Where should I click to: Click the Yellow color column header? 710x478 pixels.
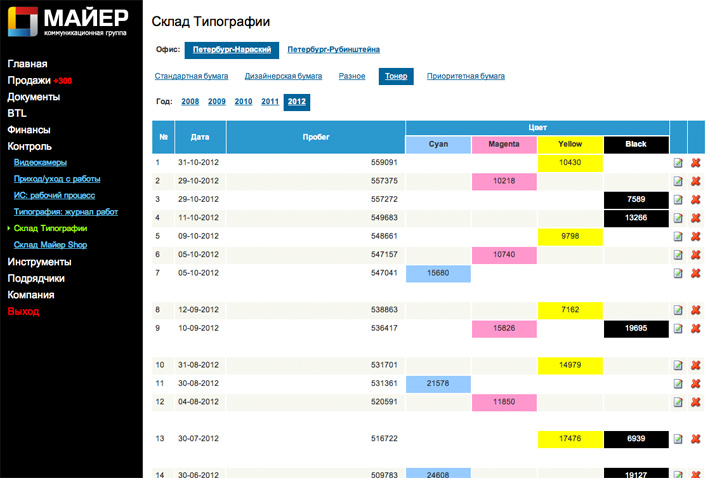pos(569,144)
